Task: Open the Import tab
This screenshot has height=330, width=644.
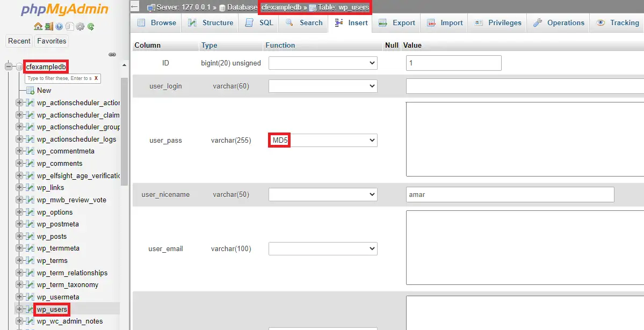Action: [x=445, y=23]
